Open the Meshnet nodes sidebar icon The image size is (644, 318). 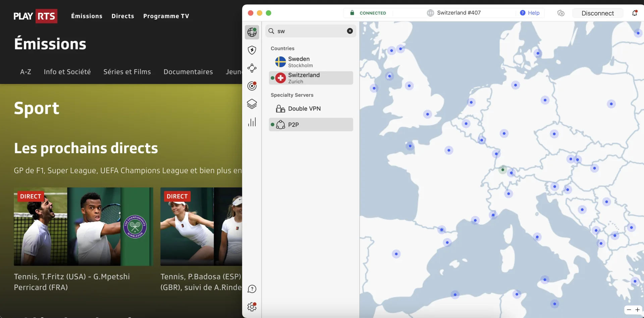click(x=252, y=68)
